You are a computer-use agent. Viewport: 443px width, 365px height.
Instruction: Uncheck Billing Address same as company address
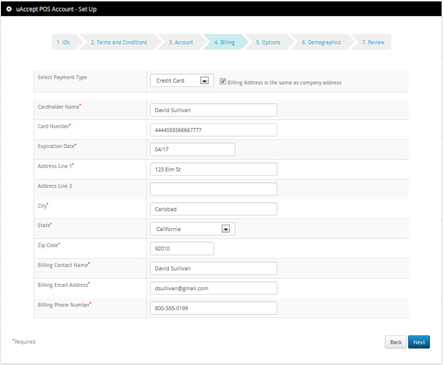coord(223,81)
